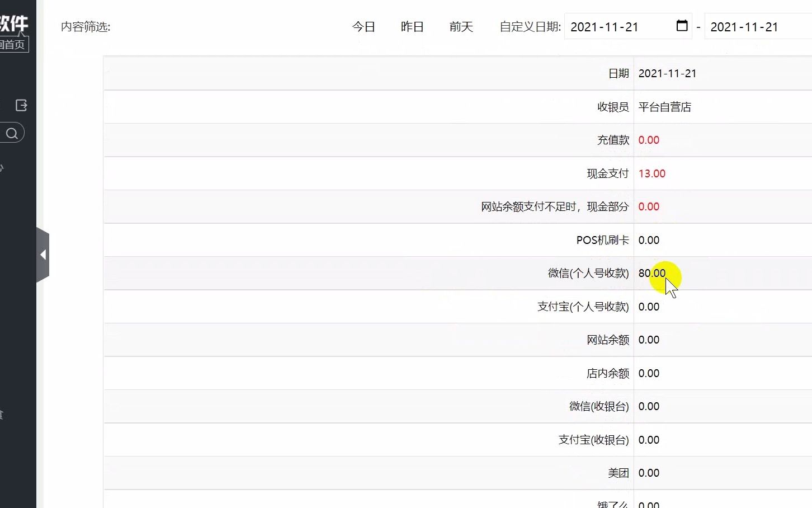Image resolution: width=812 pixels, height=508 pixels.
Task: Click the start date field 2021-11-21
Action: click(628, 26)
